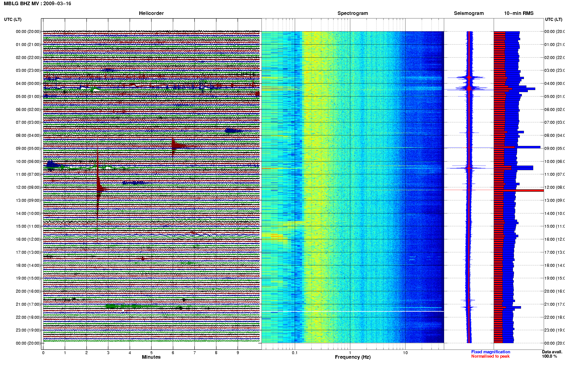This screenshot has width=588, height=368.
Task: Click the left 02:00 (22:00) time label
Action: [28, 58]
